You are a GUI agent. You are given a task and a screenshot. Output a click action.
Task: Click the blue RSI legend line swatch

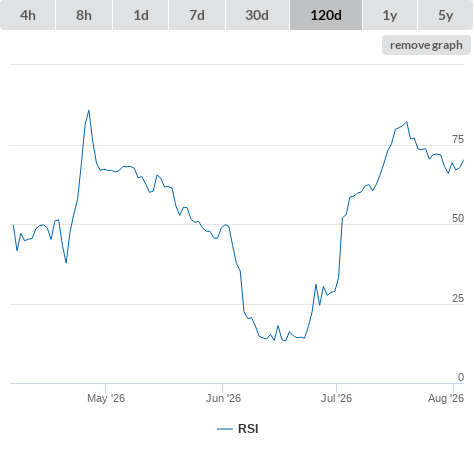225,429
